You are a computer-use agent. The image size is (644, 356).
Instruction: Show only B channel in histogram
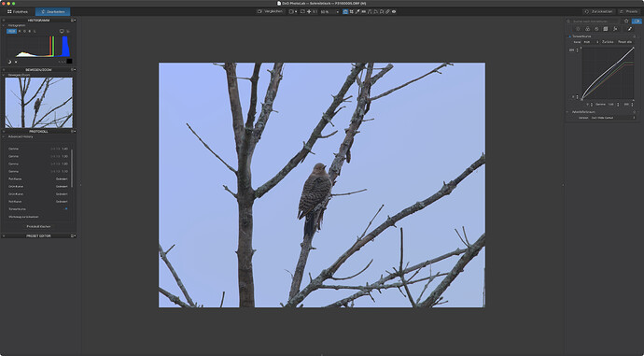tap(30, 31)
